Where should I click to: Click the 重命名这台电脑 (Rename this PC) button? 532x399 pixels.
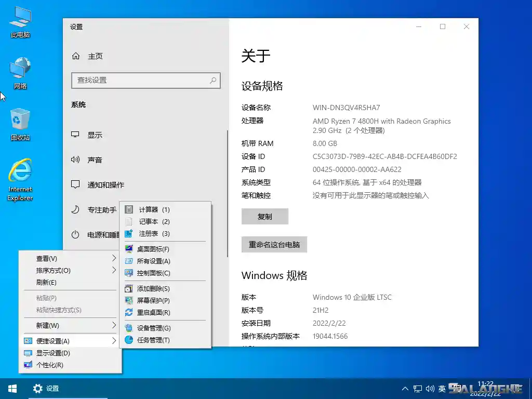(x=274, y=244)
